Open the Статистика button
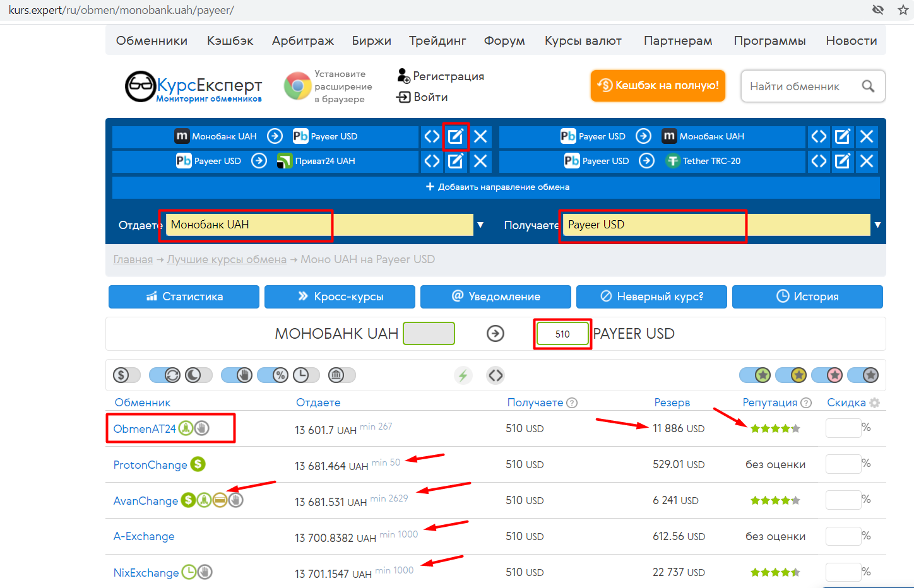This screenshot has width=914, height=588. tap(184, 297)
